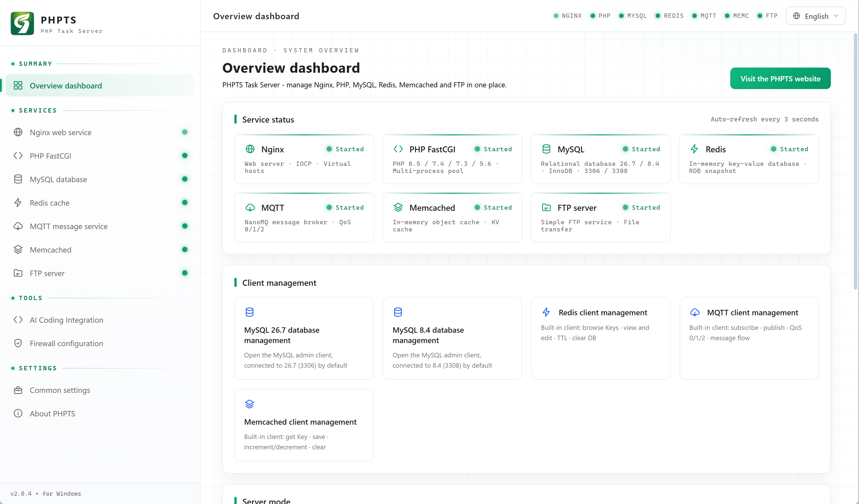This screenshot has width=859, height=504.
Task: Click the vertical scrollbar on the right
Action: pos(856,162)
